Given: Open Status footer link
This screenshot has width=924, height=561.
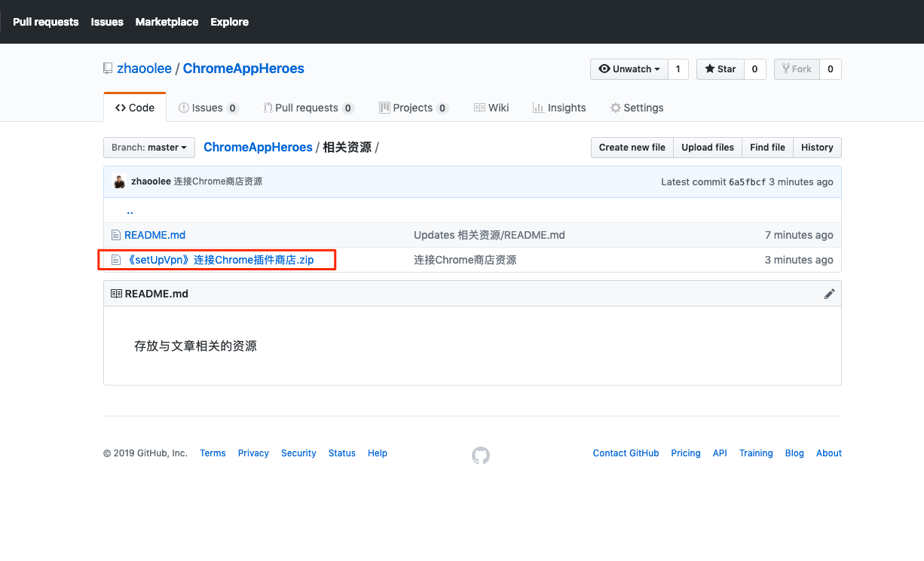Looking at the screenshot, I should pyautogui.click(x=341, y=453).
